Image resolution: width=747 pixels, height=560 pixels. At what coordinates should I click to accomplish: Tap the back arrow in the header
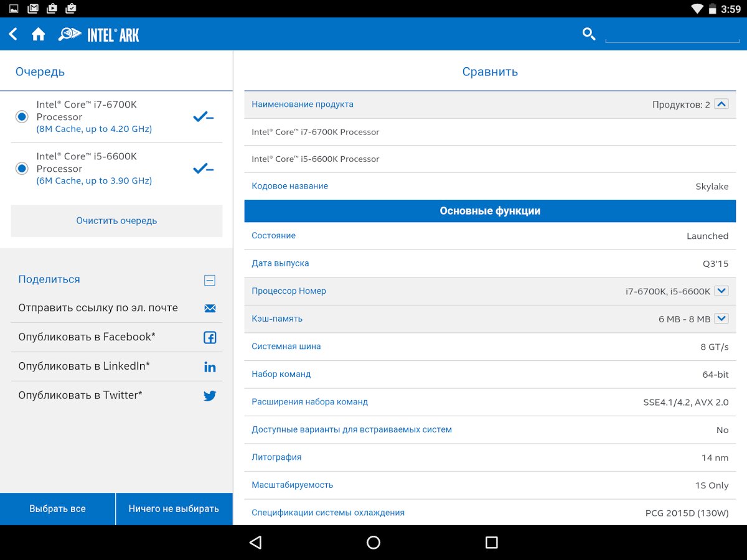tap(13, 34)
